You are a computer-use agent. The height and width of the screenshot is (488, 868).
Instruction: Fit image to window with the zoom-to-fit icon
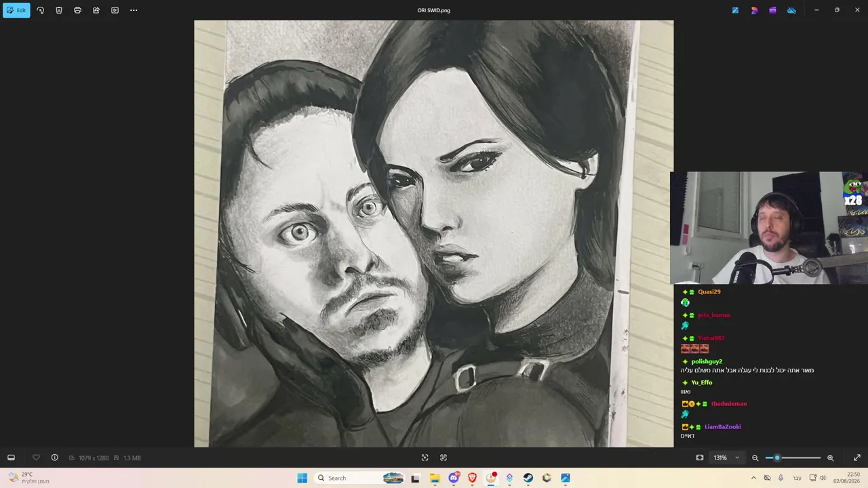tap(700, 457)
